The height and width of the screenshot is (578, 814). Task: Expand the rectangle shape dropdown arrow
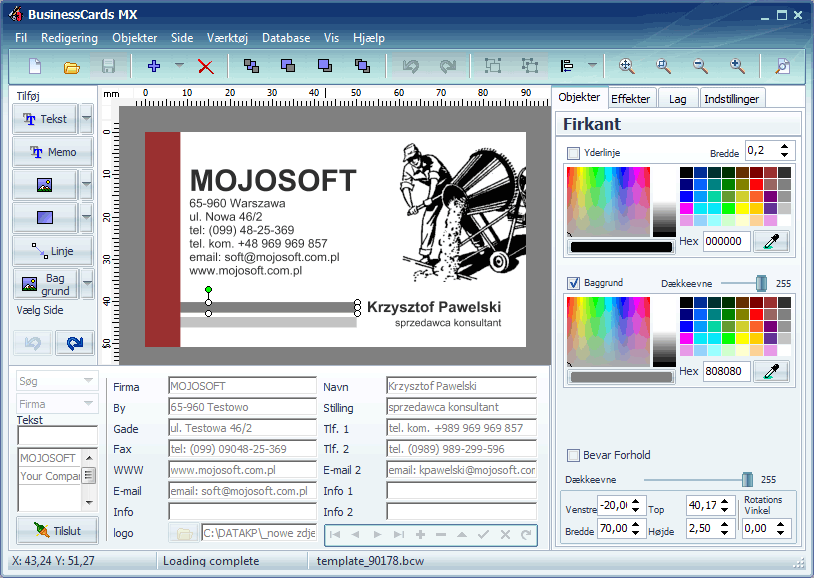pos(86,218)
